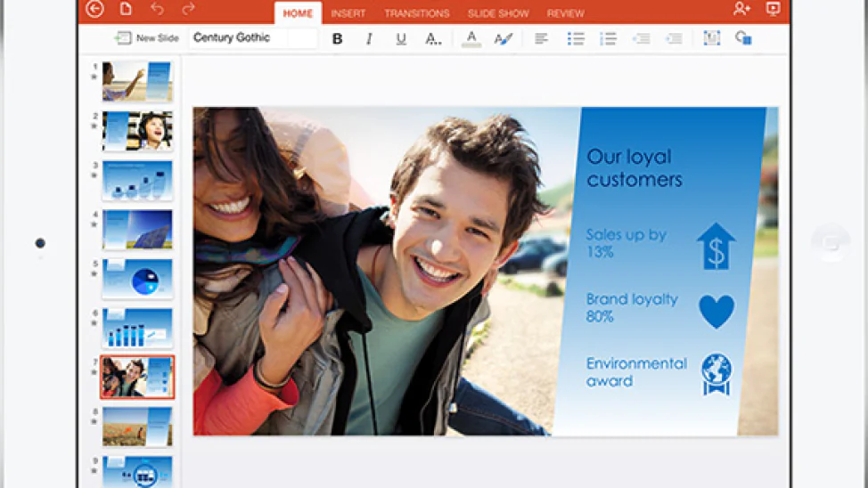868x488 pixels.
Task: Open the SLIDE SHOW tab
Action: point(498,13)
